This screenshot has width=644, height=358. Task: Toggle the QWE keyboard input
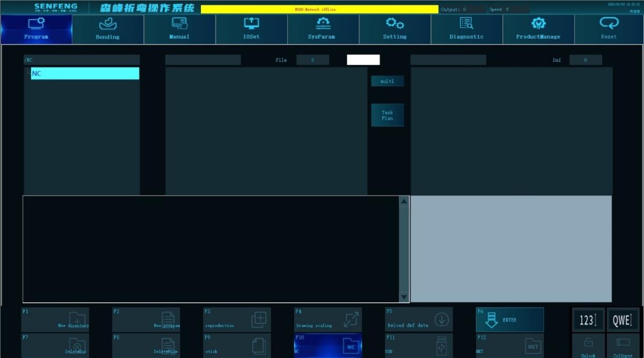(623, 320)
